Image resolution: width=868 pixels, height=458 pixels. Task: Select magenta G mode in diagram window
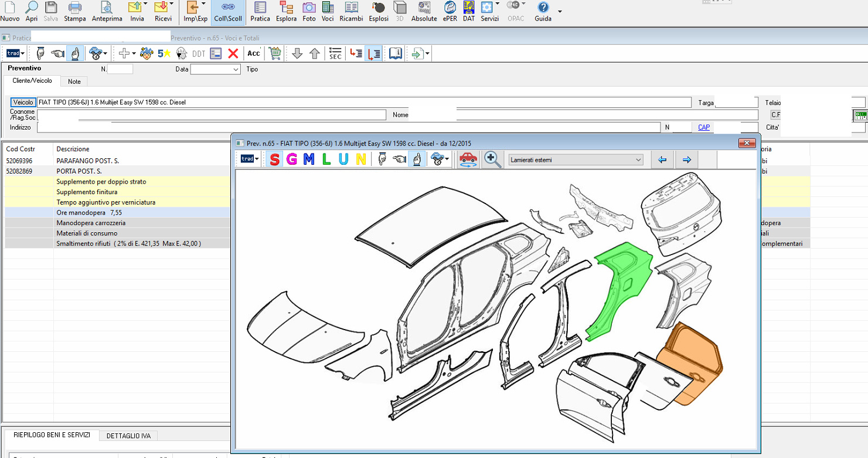click(292, 160)
